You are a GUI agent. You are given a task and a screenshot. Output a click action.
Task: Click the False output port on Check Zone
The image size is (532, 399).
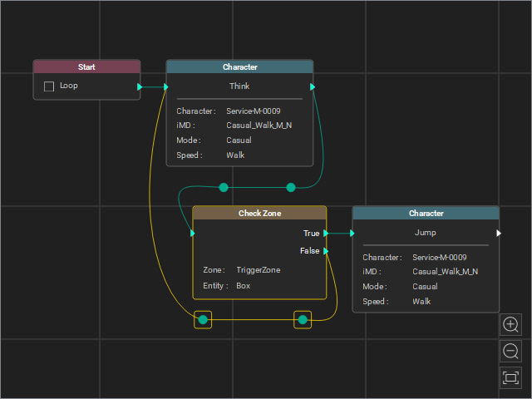click(326, 251)
